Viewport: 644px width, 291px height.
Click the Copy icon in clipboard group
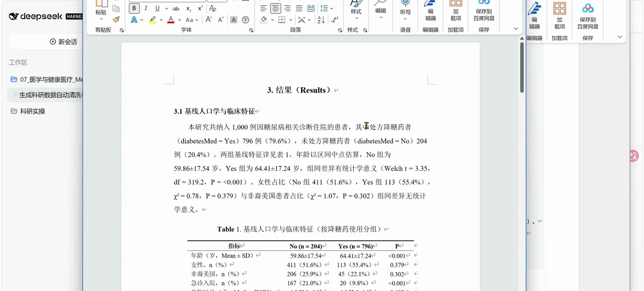point(116,8)
